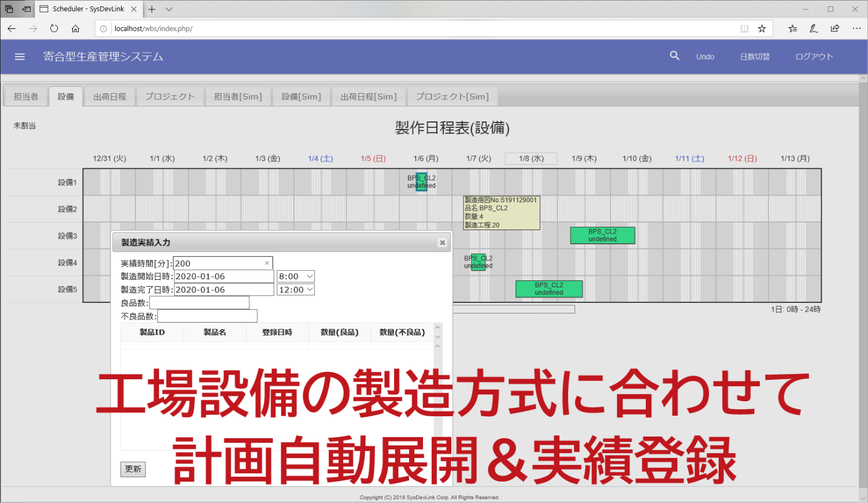Open the hamburger navigation menu
Screen dimensions: 868x503
(20, 57)
